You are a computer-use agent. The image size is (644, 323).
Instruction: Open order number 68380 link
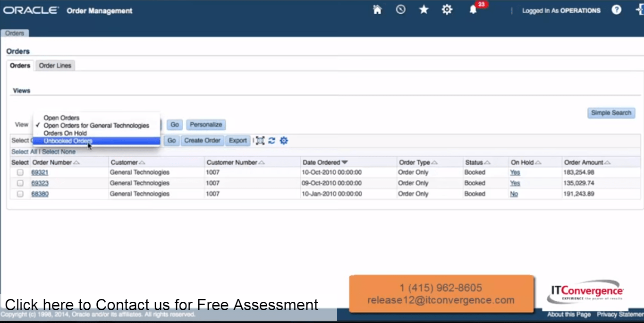tap(40, 194)
